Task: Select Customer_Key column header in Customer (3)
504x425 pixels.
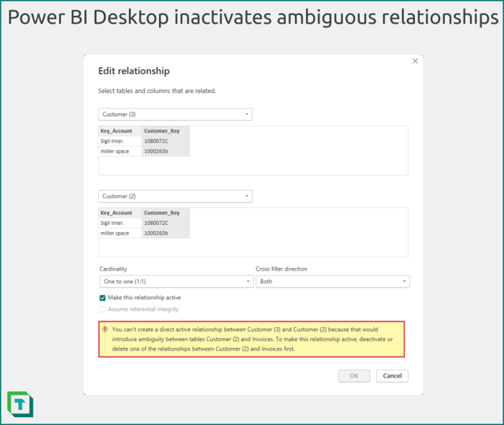Action: [x=166, y=131]
